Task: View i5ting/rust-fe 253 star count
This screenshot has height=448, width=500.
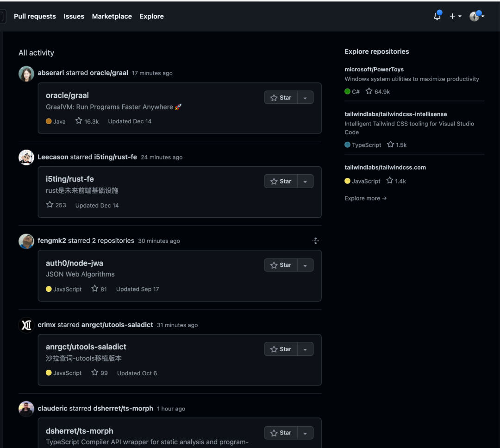Action: [x=56, y=205]
